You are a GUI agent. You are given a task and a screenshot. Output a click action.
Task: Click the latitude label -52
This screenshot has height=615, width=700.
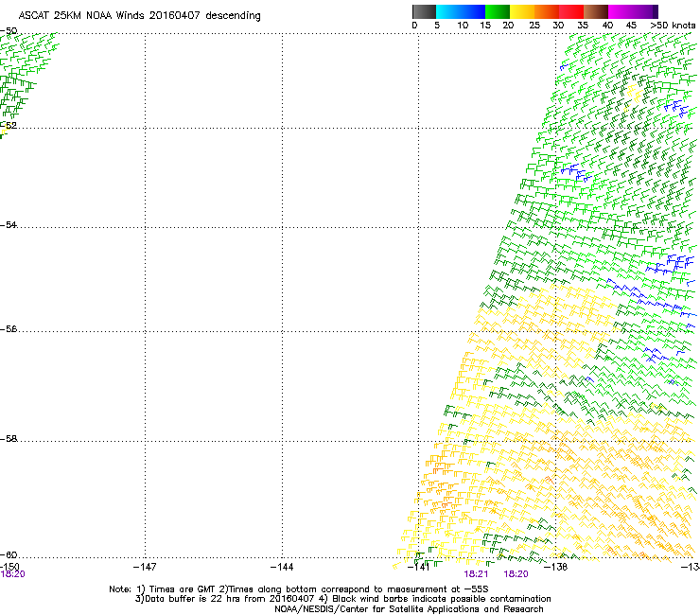[9, 126]
